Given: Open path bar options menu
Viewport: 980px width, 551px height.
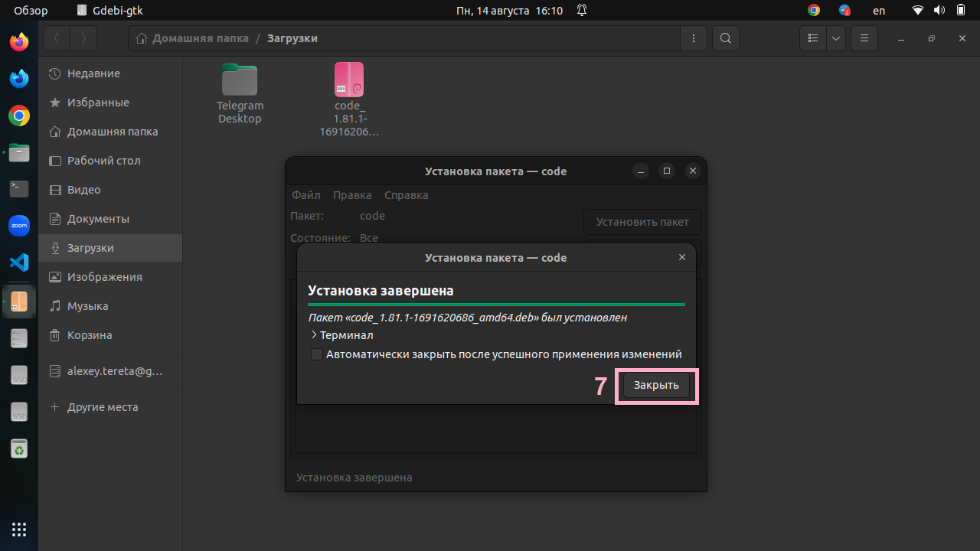Looking at the screenshot, I should point(693,38).
